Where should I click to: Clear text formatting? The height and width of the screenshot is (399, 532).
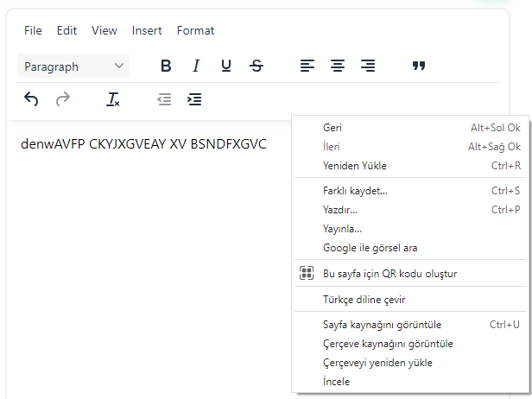coord(112,99)
